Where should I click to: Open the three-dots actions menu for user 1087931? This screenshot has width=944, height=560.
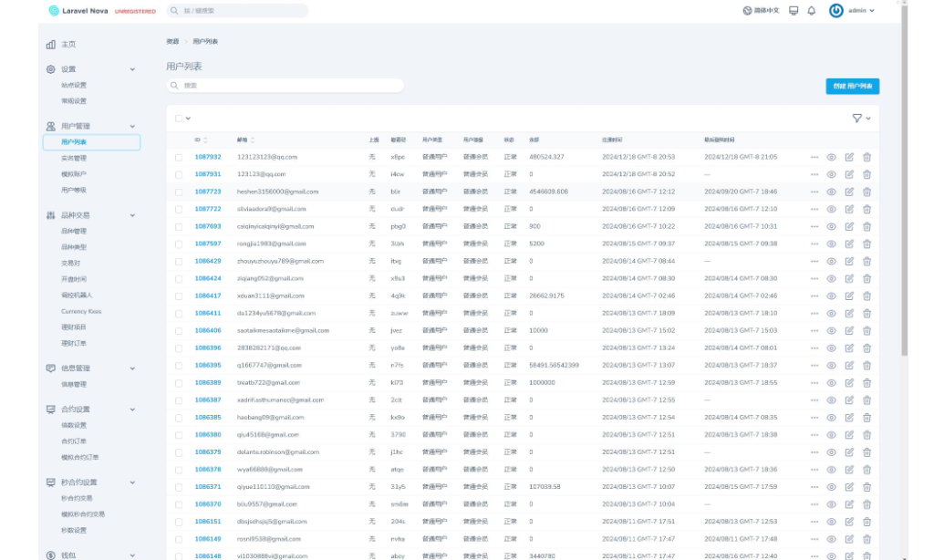814,174
